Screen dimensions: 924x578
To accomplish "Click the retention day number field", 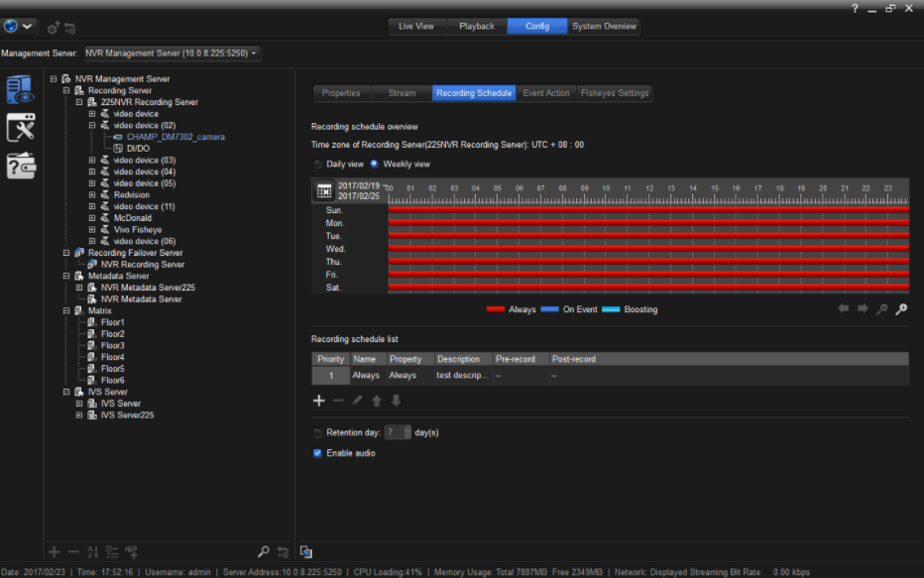I will [x=394, y=433].
